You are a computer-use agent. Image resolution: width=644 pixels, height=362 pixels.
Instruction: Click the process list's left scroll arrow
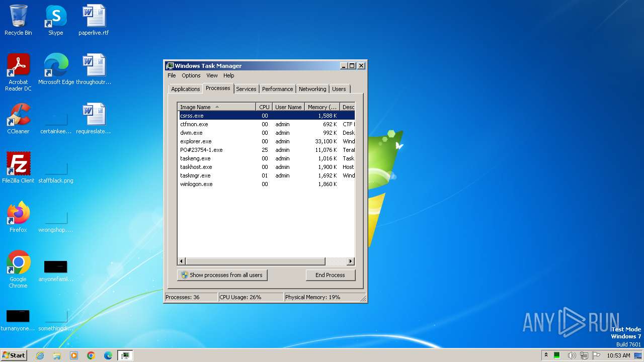(182, 261)
